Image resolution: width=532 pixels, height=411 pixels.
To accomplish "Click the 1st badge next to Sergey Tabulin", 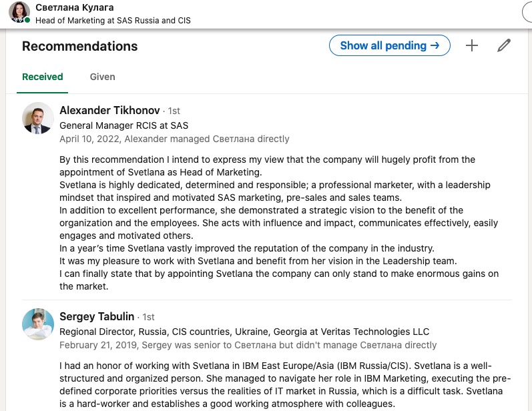I will pos(148,317).
